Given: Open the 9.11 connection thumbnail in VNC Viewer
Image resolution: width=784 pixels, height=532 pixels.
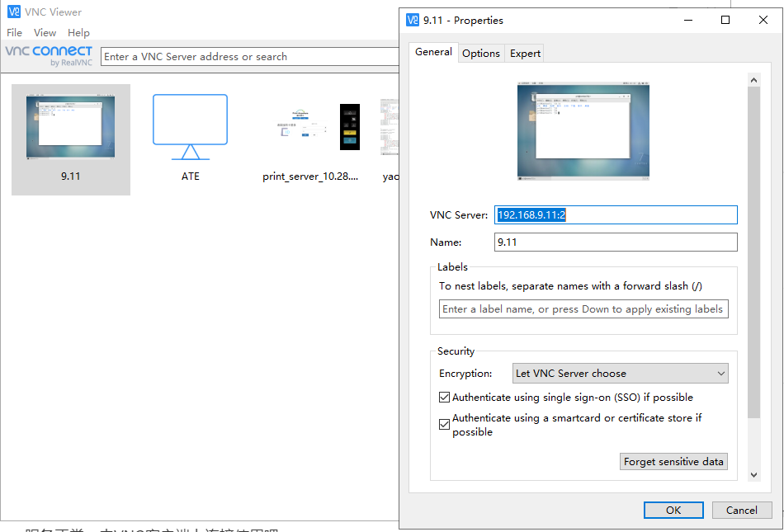Looking at the screenshot, I should (70, 127).
